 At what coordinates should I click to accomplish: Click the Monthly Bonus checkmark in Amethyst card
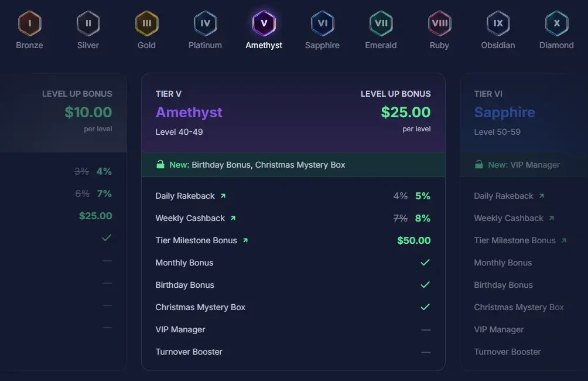click(425, 263)
